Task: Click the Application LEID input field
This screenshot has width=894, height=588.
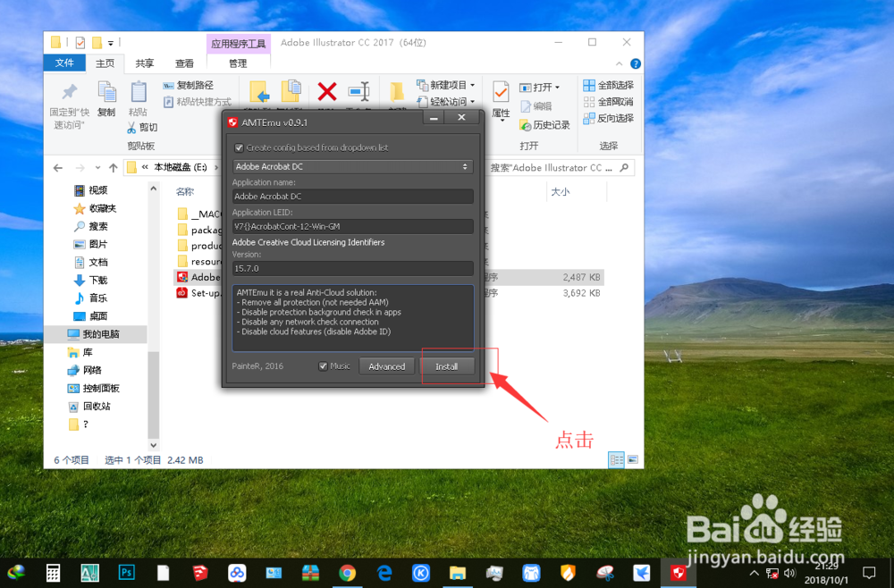Action: (352, 226)
